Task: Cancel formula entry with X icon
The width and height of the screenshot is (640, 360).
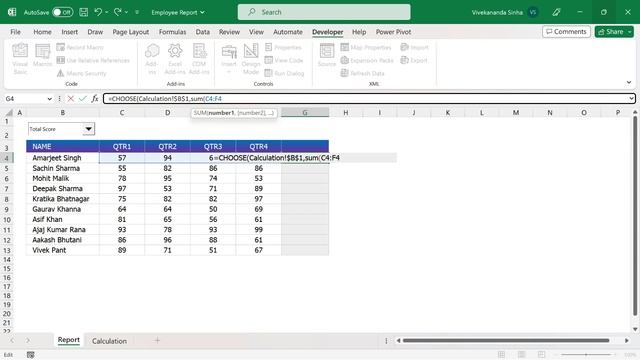Action: 71,99
